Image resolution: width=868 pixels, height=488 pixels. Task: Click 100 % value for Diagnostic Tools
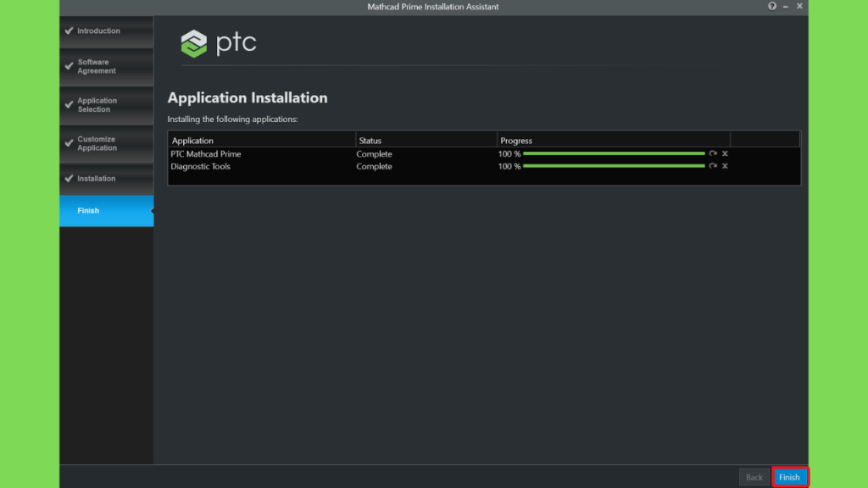coord(509,166)
